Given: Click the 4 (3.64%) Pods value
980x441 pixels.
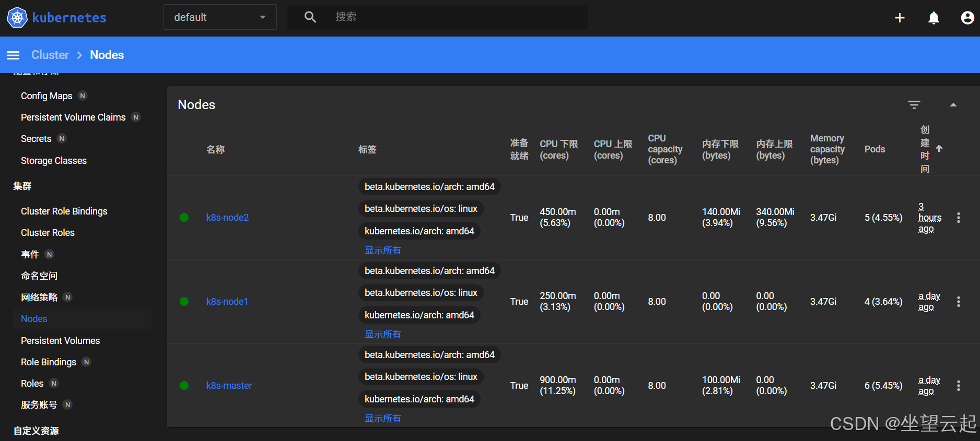Looking at the screenshot, I should click(x=883, y=302).
